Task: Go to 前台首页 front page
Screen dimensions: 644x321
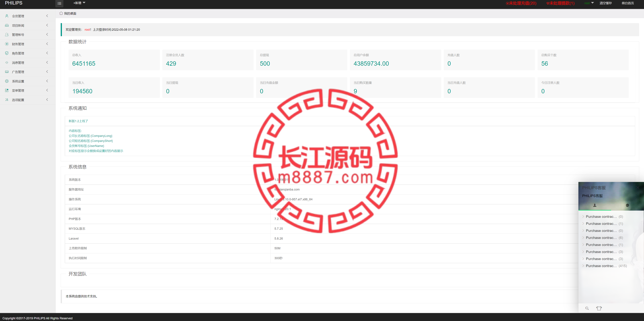Action: (628, 3)
